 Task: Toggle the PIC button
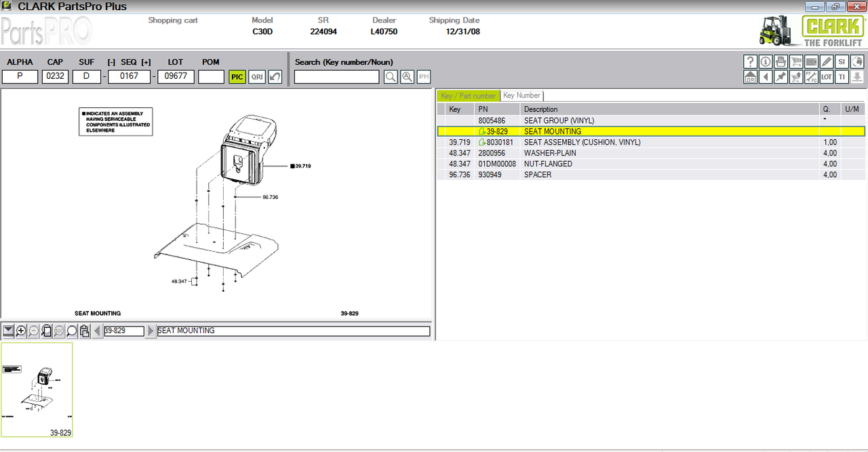click(237, 77)
